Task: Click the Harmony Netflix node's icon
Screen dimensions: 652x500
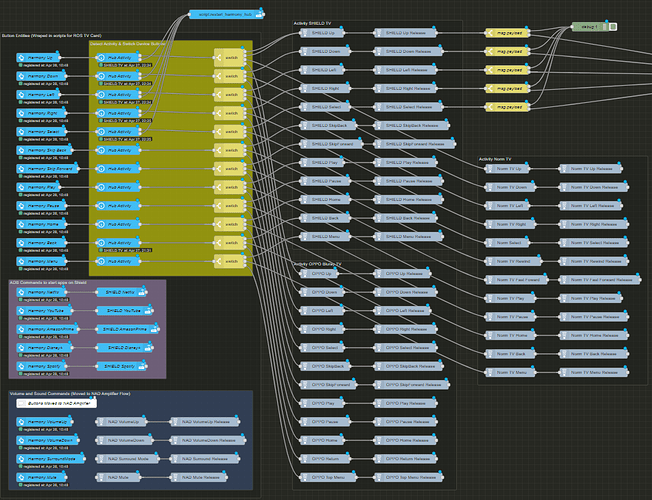Action: click(21, 292)
